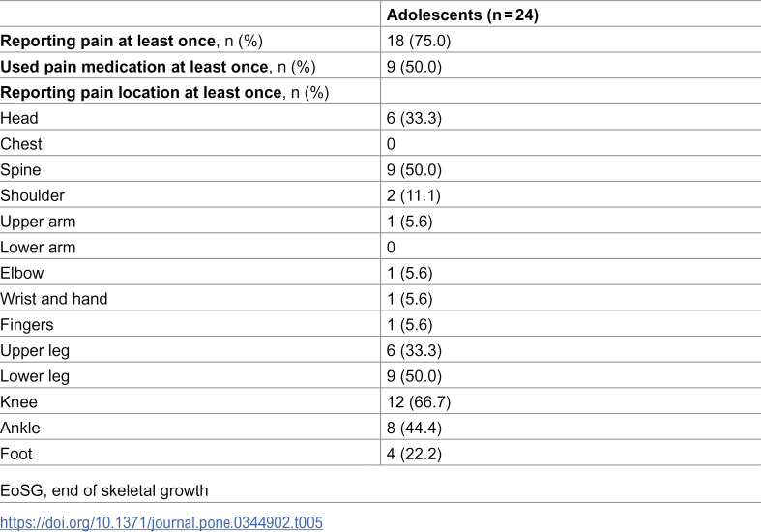Select the Fingers row label
The height and width of the screenshot is (532, 761).
click(x=27, y=325)
